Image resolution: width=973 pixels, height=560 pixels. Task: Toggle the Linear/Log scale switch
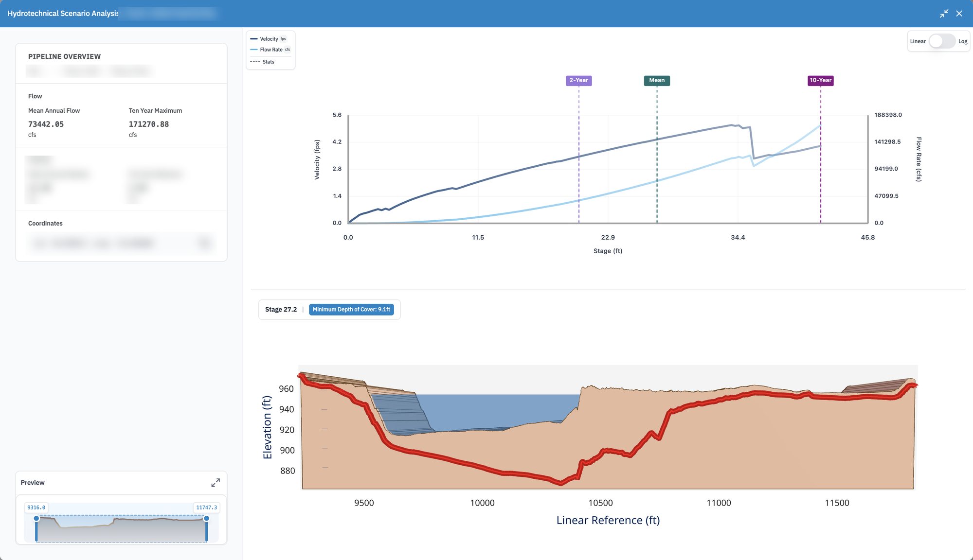[x=942, y=41]
